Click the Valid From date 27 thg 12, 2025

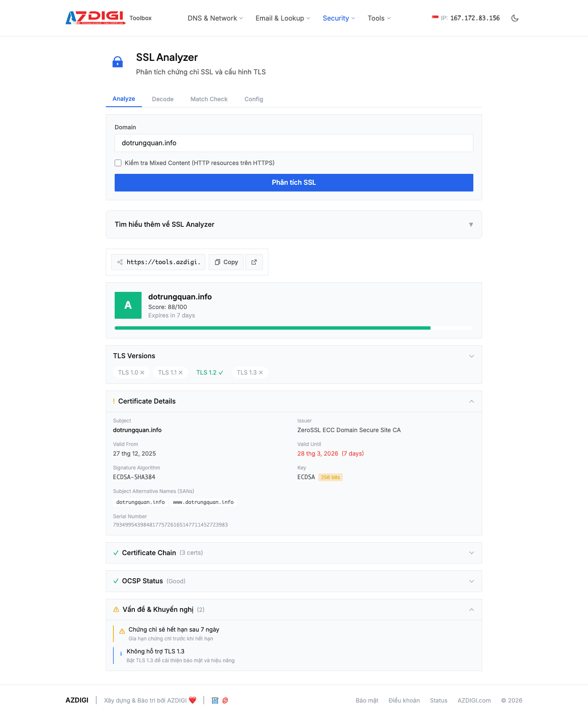(x=134, y=454)
